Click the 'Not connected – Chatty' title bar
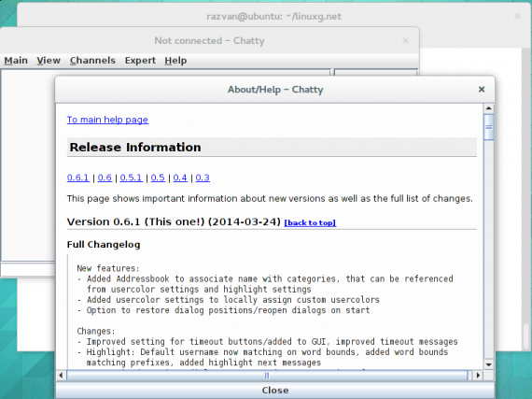Image resolution: width=532 pixels, height=399 pixels. pos(209,41)
